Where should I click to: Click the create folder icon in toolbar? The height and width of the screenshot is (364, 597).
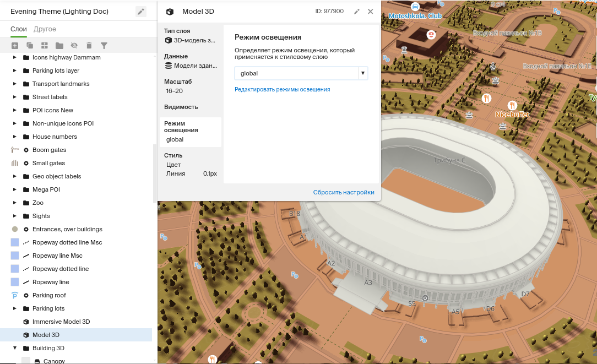[59, 46]
